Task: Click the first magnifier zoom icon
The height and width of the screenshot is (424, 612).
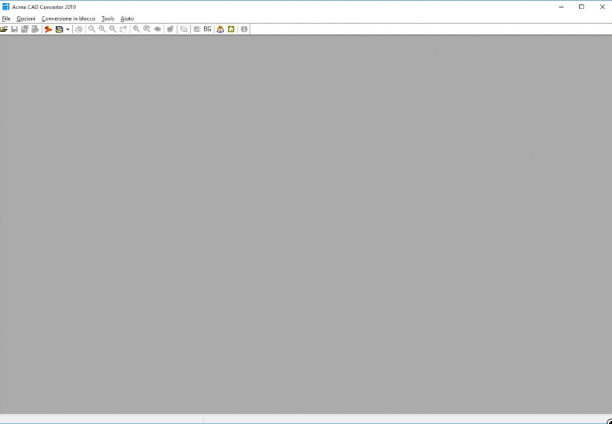Action: (92, 29)
